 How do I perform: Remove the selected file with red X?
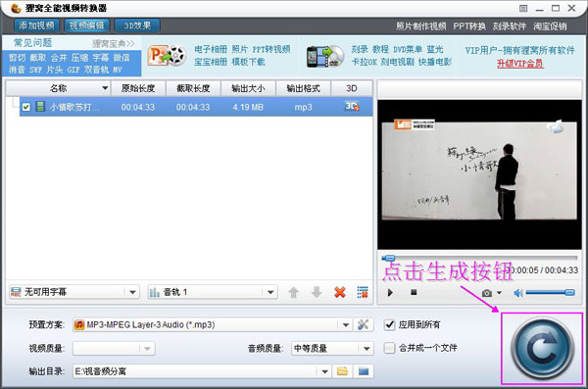pos(340,292)
